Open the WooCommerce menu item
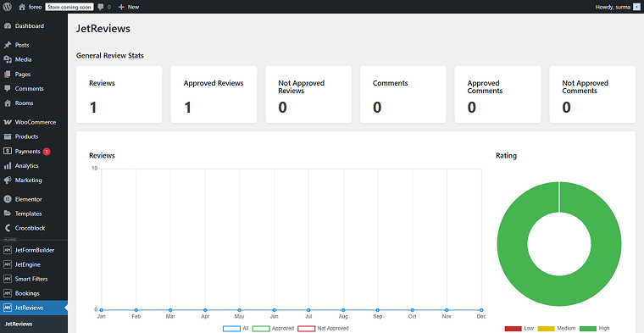The width and height of the screenshot is (644, 333). click(34, 122)
